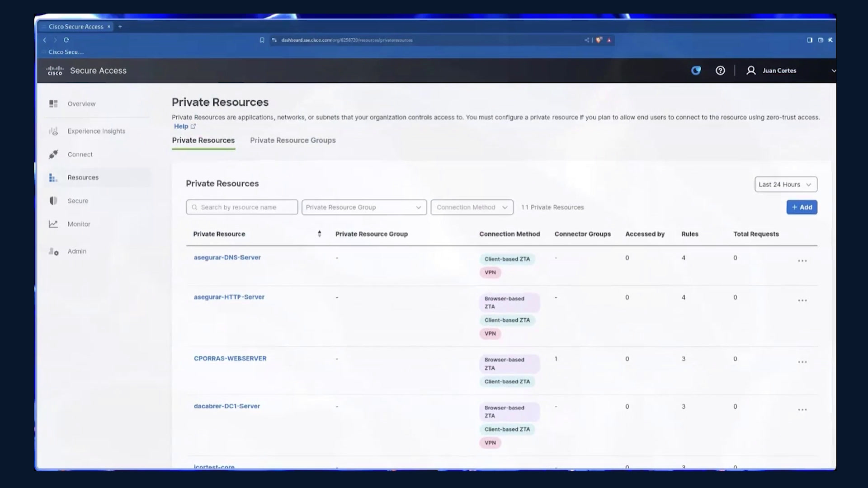
Task: Open the asegurar-DNS-Server resource link
Action: pos(227,258)
